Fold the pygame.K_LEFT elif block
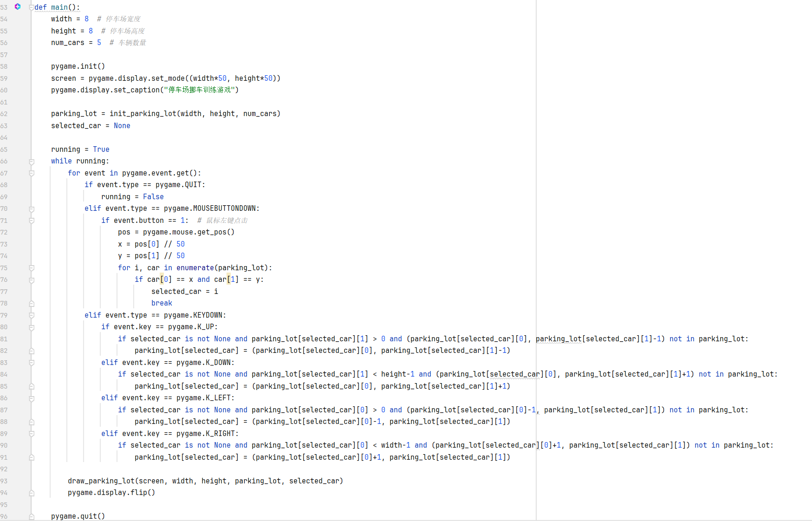812x521 pixels. point(32,398)
